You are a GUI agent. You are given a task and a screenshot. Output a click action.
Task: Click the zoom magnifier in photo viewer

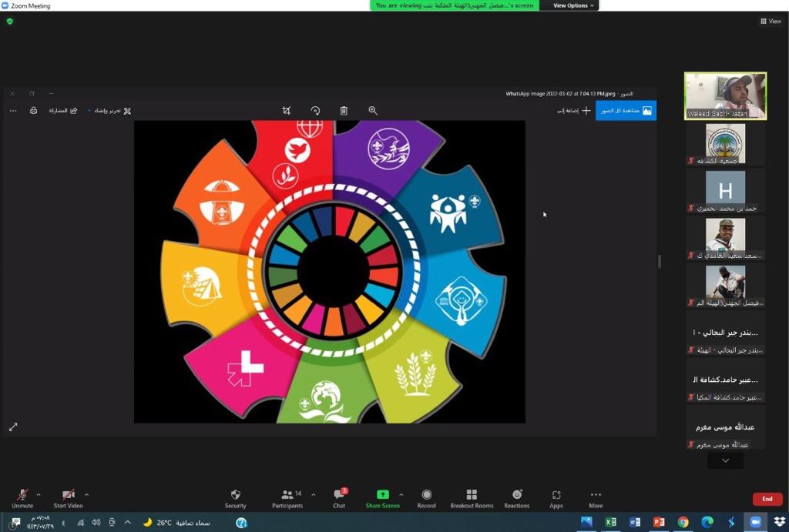(x=373, y=111)
